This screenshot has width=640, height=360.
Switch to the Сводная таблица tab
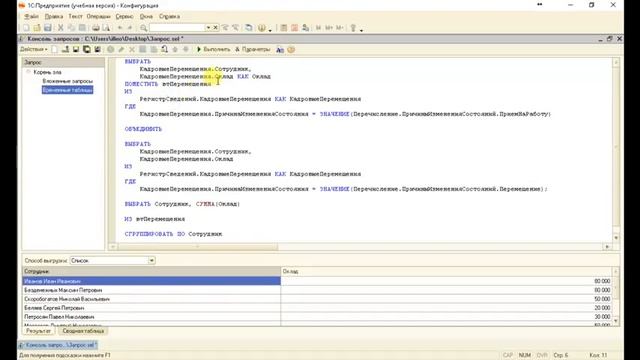(83, 331)
